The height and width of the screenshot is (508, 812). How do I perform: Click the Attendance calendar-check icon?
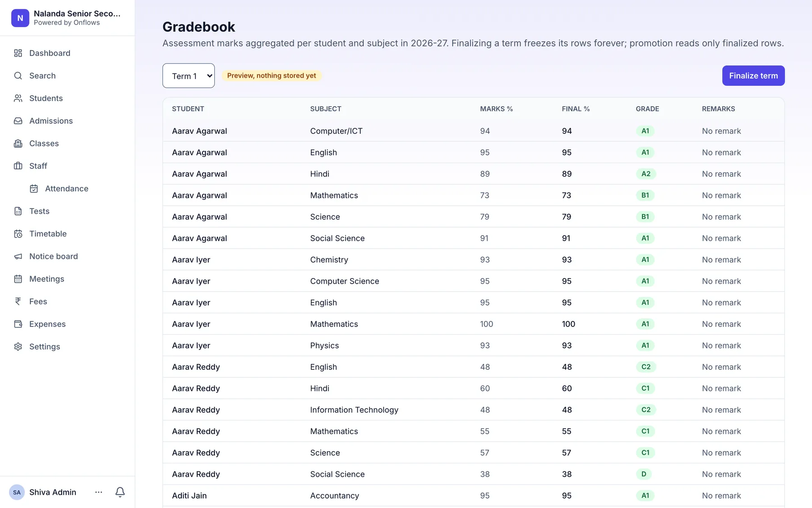34,189
